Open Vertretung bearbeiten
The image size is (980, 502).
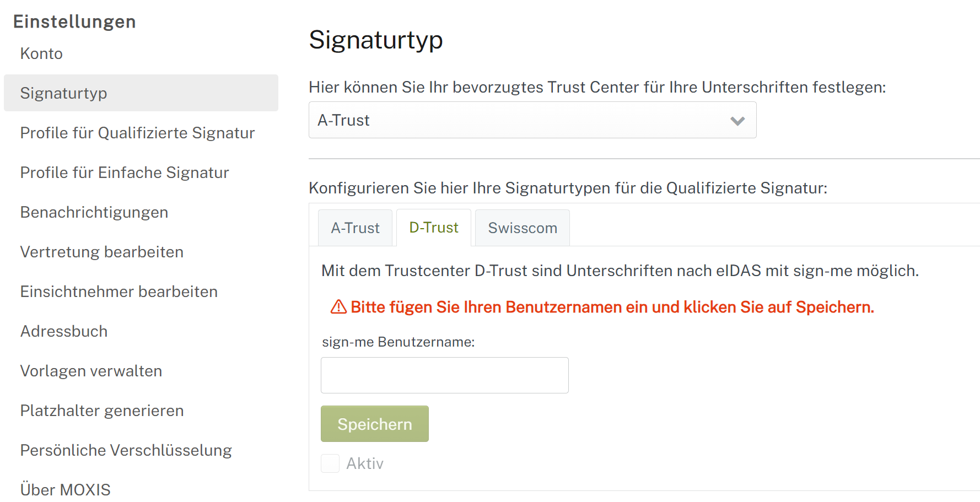(x=101, y=251)
